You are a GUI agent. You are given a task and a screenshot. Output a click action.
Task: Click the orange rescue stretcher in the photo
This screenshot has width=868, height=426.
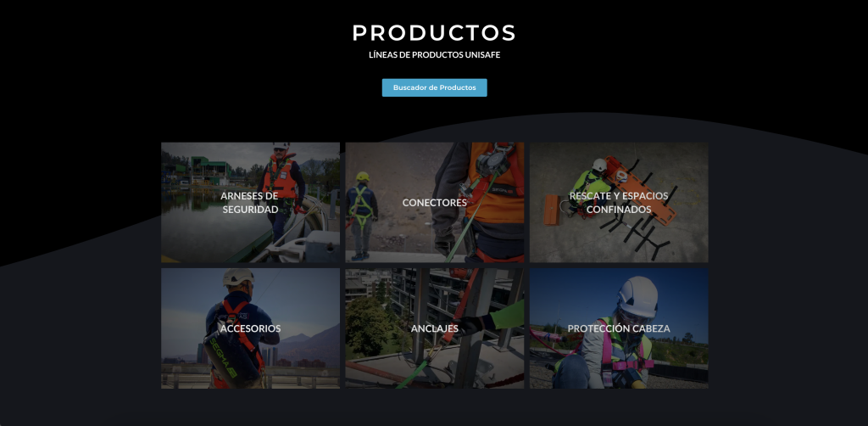[x=641, y=189]
